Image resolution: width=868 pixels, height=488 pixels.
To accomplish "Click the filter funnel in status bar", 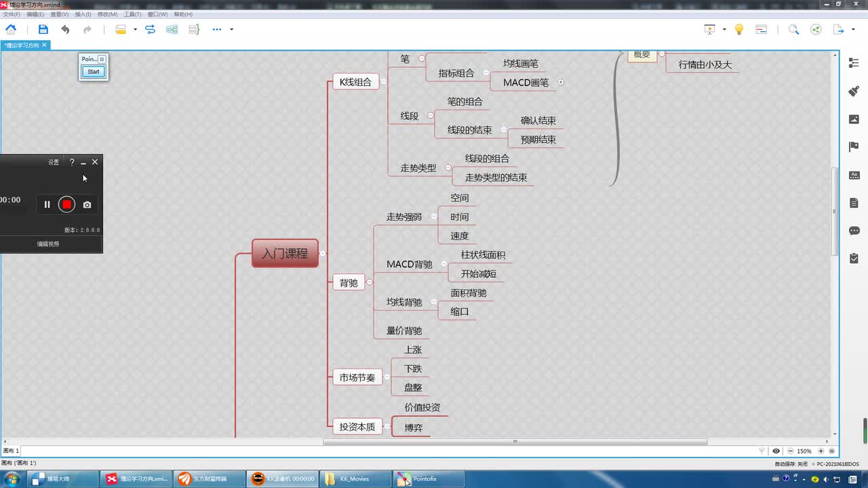I will pyautogui.click(x=762, y=451).
